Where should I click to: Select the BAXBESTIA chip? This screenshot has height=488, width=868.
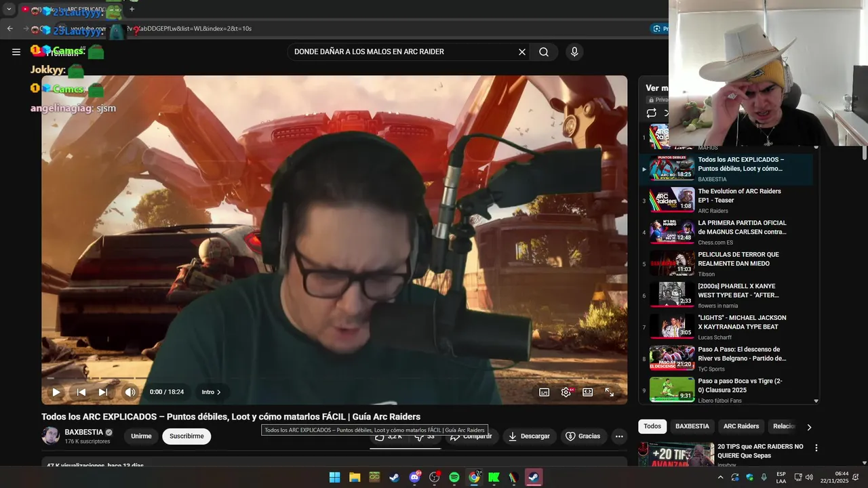692,426
